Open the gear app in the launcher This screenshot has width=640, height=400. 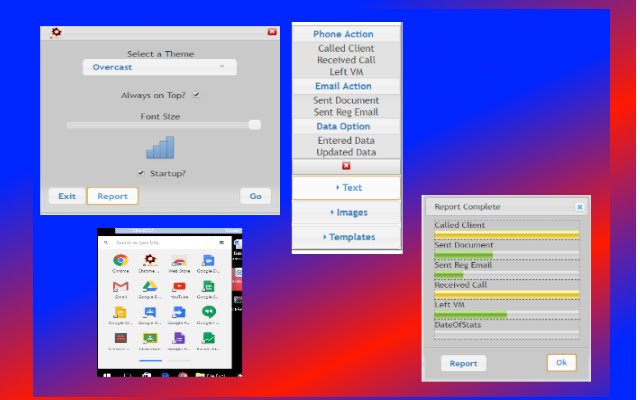(x=150, y=260)
